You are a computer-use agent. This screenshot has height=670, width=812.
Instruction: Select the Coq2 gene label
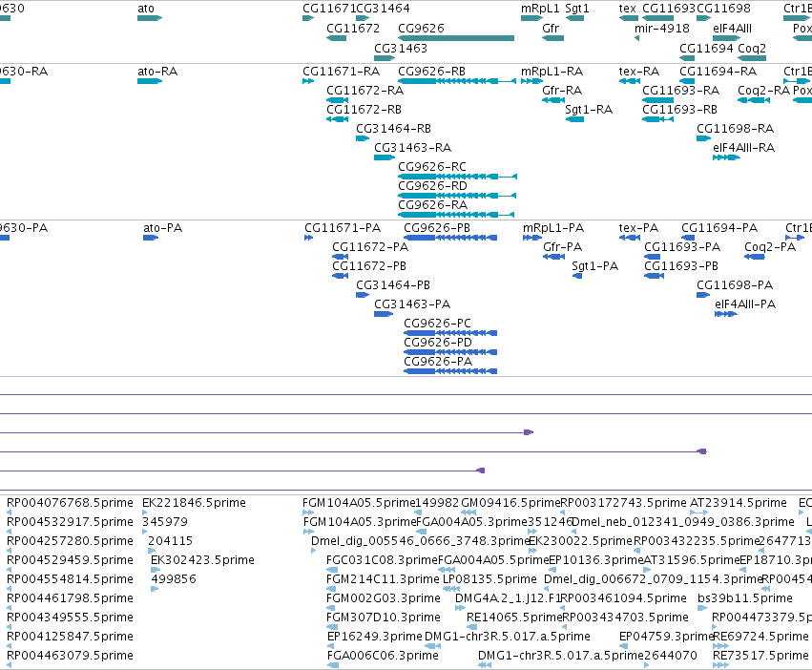coord(752,48)
